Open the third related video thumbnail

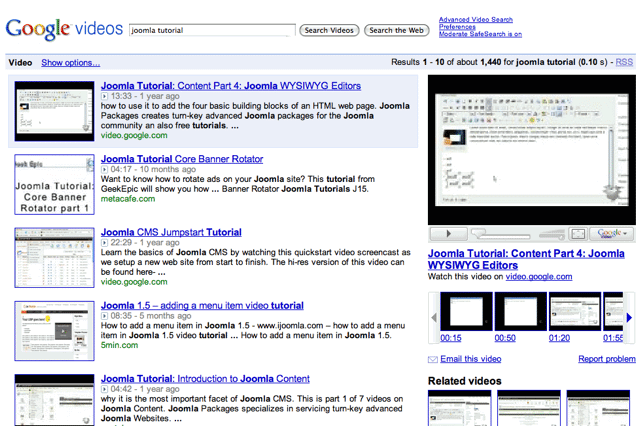(x=598, y=408)
